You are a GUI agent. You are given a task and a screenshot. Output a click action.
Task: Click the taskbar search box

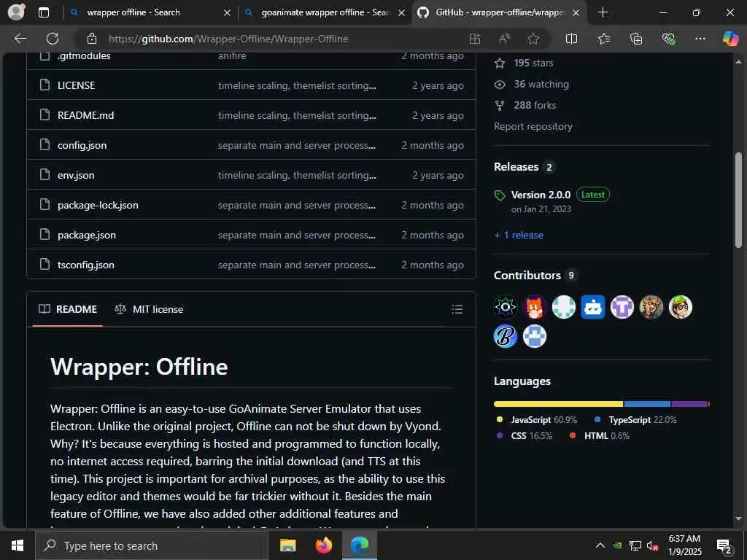click(x=152, y=545)
